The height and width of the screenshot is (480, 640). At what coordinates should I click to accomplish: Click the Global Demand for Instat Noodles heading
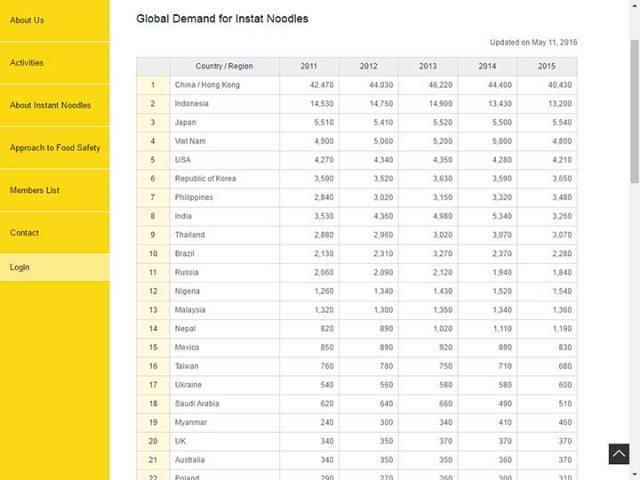222,19
